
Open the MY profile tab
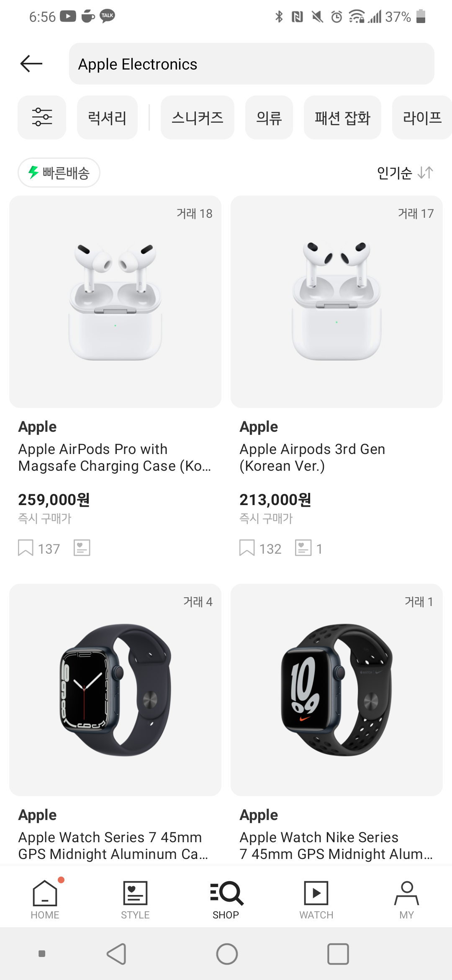(406, 900)
